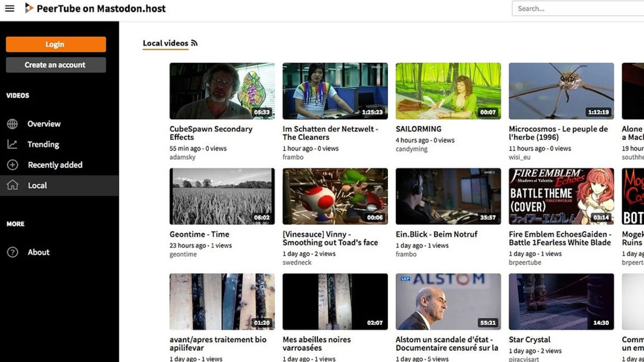Viewport: 644px width, 362px height.
Task: Click "4 hours ago - 0 views" text
Action: coord(425,141)
